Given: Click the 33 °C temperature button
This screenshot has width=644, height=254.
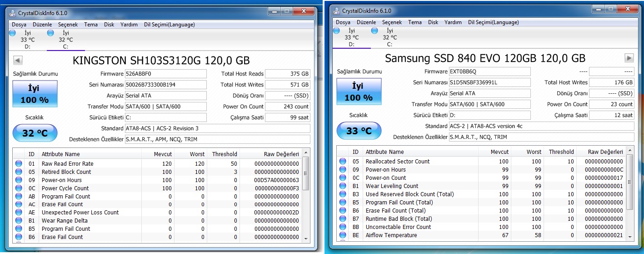Looking at the screenshot, I should coord(359,131).
